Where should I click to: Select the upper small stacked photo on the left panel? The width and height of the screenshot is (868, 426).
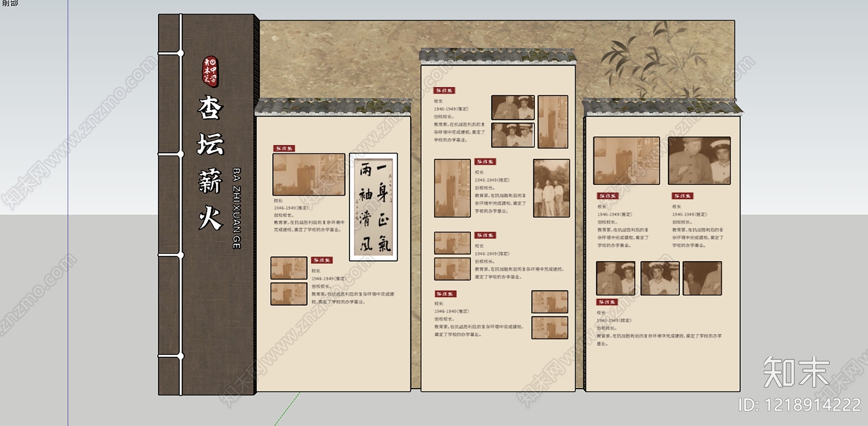pos(289,268)
